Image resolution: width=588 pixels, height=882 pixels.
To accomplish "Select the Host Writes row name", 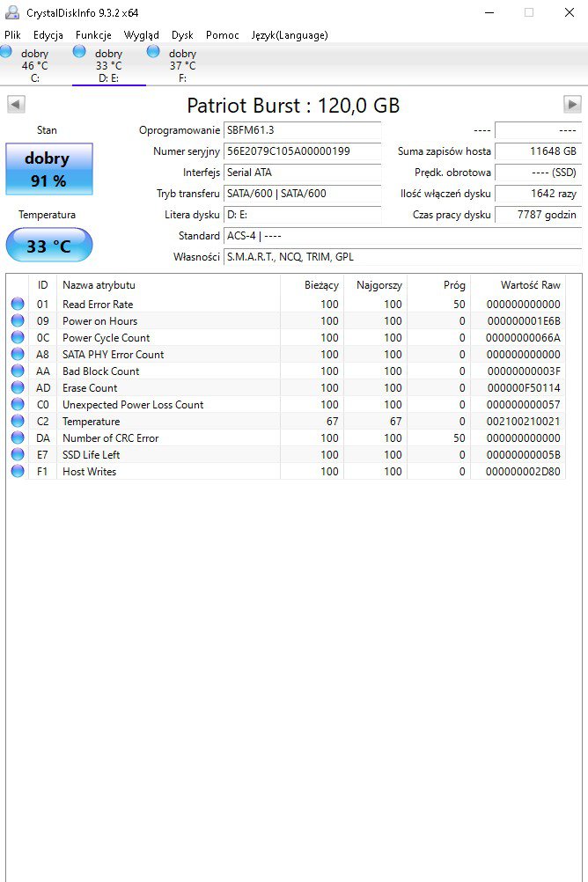I will (x=89, y=472).
